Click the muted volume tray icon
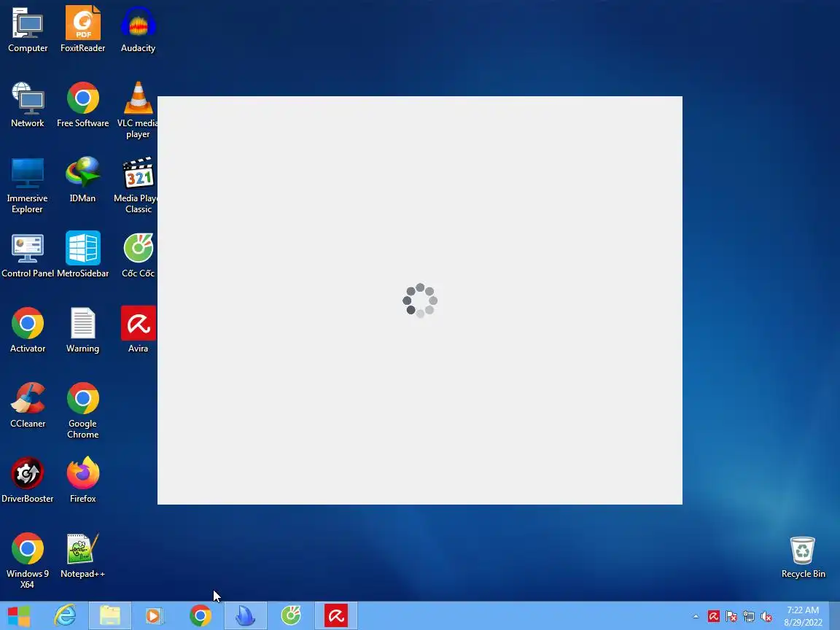 [766, 617]
